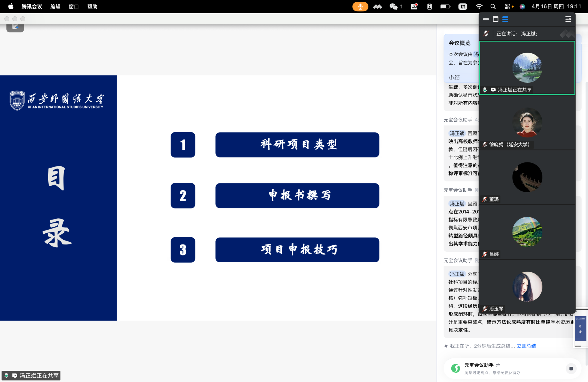The height and width of the screenshot is (382, 588).
Task: Open the WeChat menu bar icon
Action: pyautogui.click(x=393, y=6)
